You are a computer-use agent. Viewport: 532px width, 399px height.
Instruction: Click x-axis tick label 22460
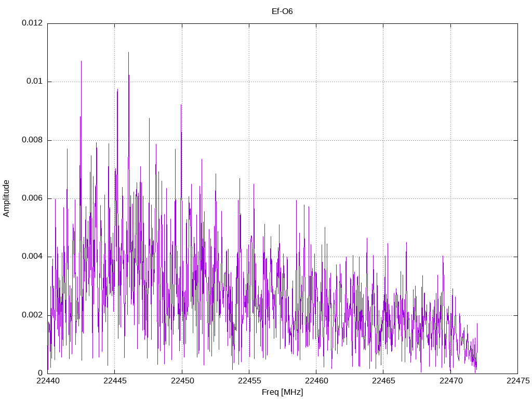(316, 381)
